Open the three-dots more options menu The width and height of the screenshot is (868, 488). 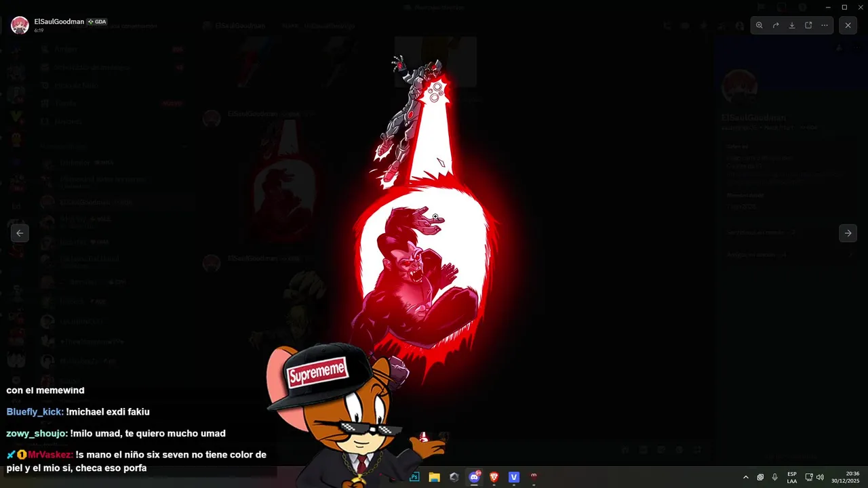825,25
